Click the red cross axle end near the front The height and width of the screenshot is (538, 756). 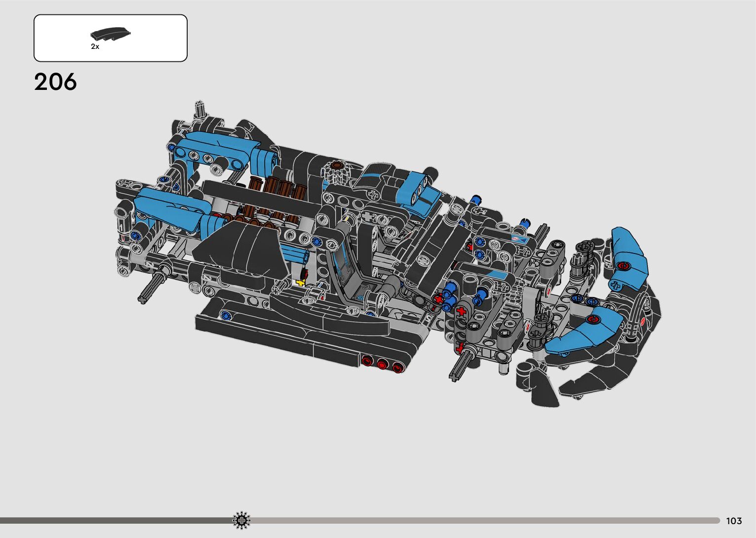click(x=461, y=312)
